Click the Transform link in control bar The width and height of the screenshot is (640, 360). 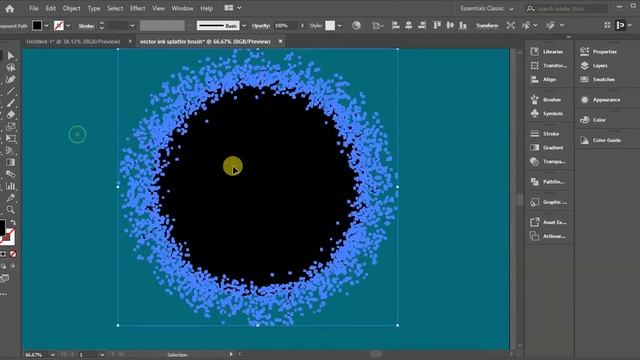(487, 25)
